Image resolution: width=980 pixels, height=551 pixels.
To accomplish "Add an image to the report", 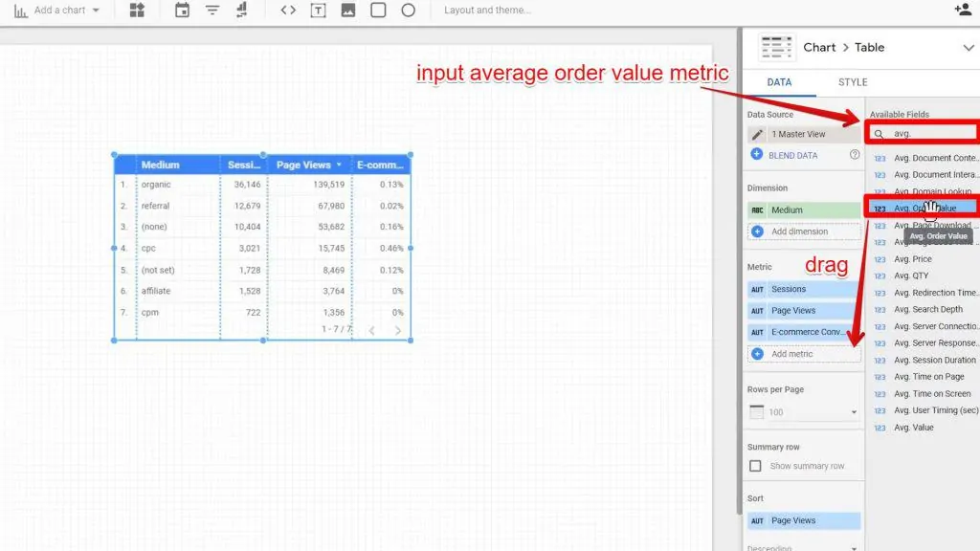I will pyautogui.click(x=348, y=11).
